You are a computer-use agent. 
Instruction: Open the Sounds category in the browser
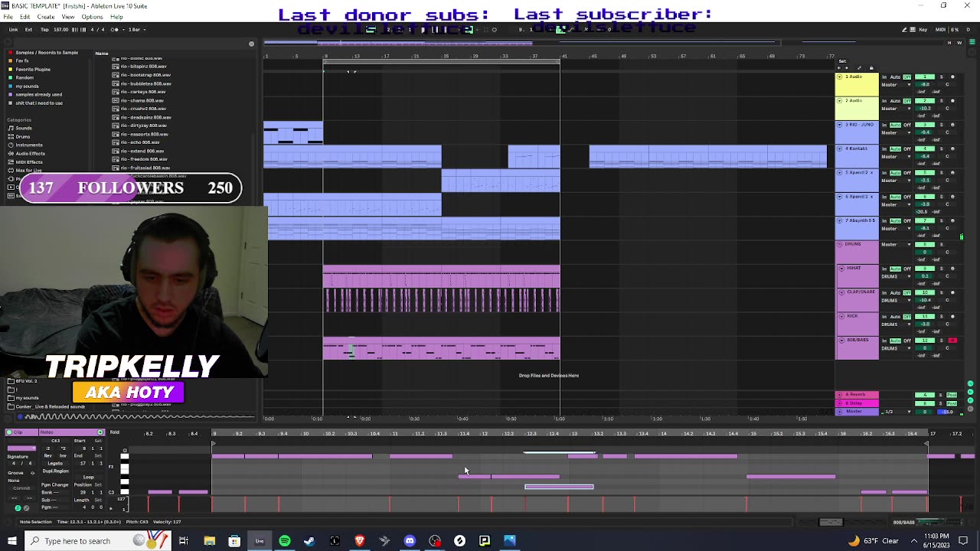24,128
